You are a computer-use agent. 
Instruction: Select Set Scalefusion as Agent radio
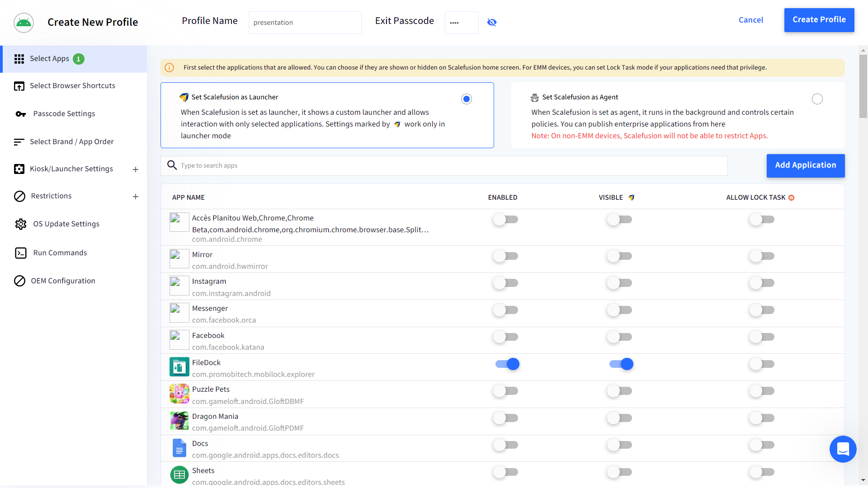coord(817,99)
